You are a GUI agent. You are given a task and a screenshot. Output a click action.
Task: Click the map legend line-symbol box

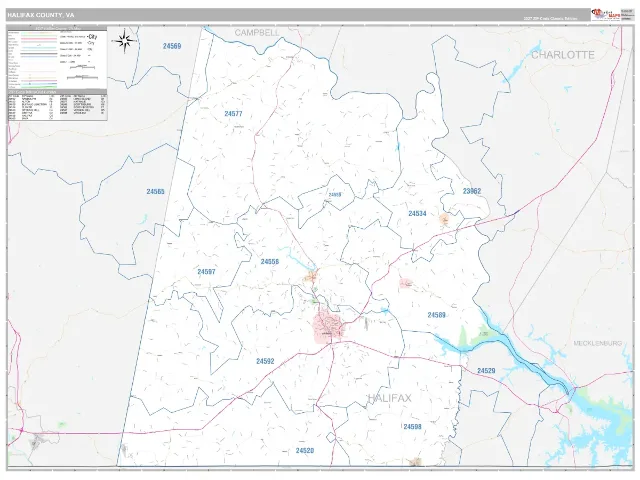(57, 58)
